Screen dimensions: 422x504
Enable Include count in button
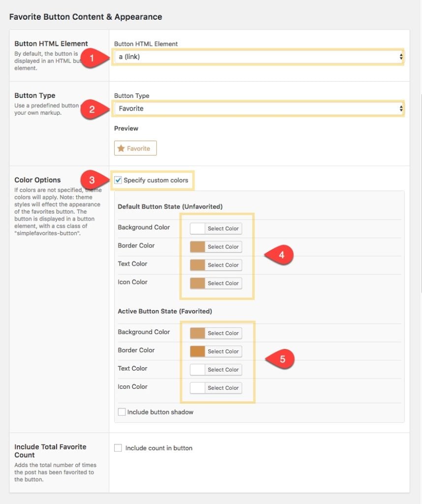click(x=117, y=448)
